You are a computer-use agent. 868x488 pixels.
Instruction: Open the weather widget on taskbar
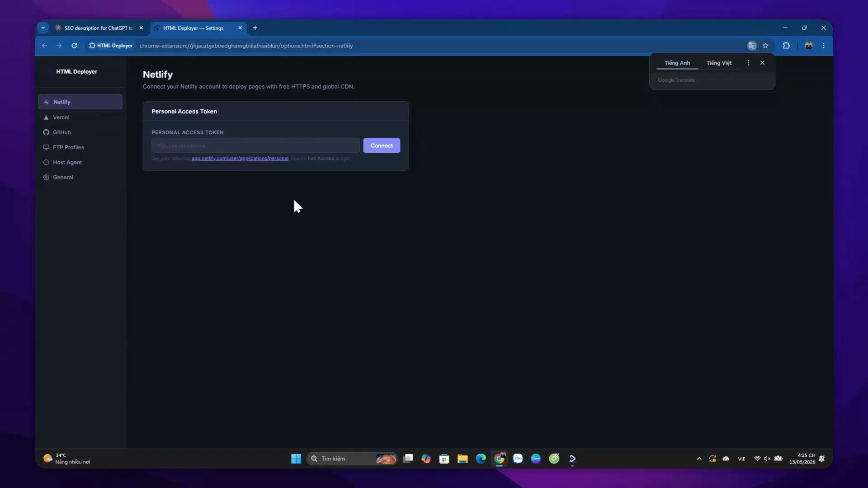pos(67,459)
